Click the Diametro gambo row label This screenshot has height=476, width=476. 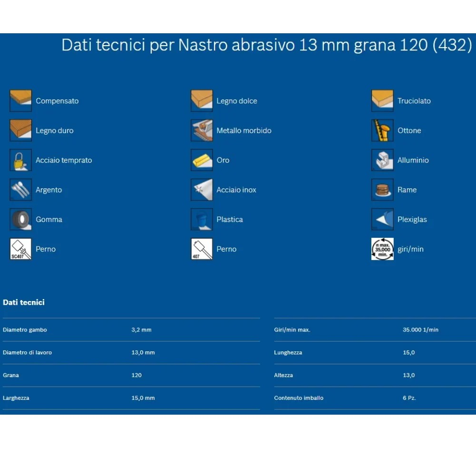(25, 330)
